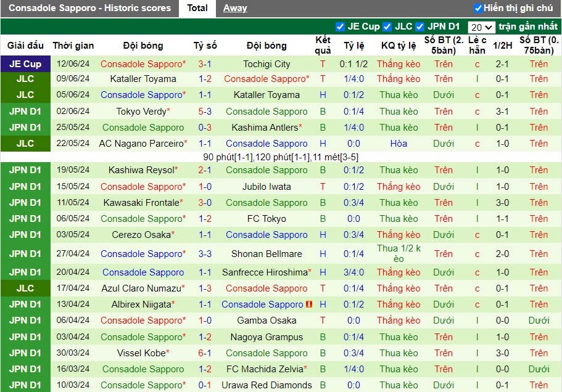
Task: Toggle the Hiển thị ghi chú checkbox
Action: 478,8
